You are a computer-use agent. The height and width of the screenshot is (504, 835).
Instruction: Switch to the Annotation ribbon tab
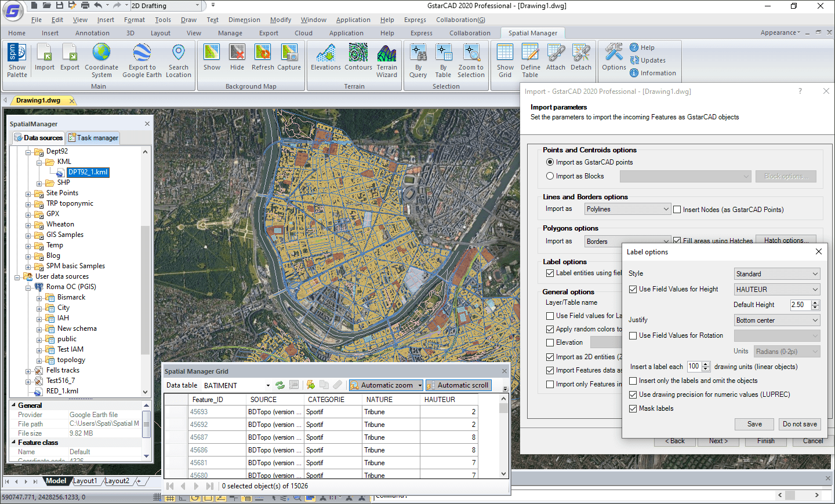[92, 33]
